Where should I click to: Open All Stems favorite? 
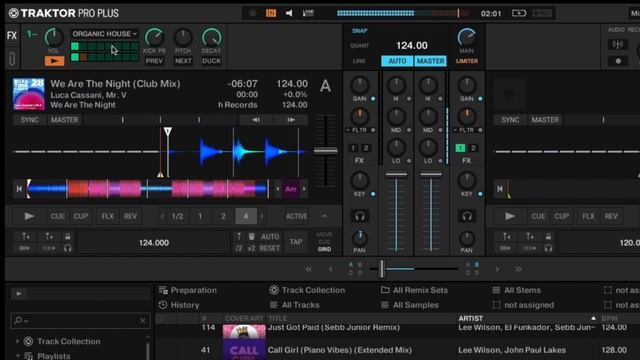(516, 290)
